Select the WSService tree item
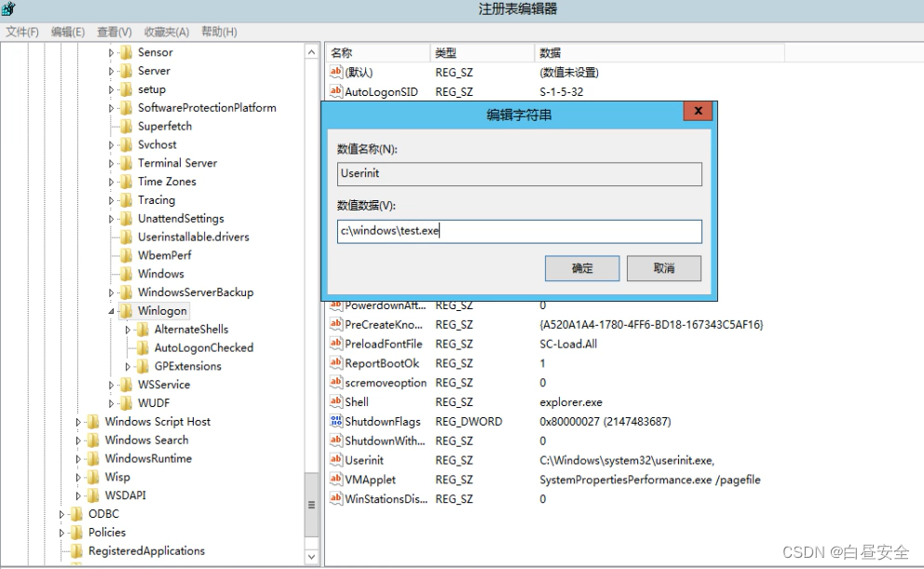The image size is (924, 569). pos(164,385)
